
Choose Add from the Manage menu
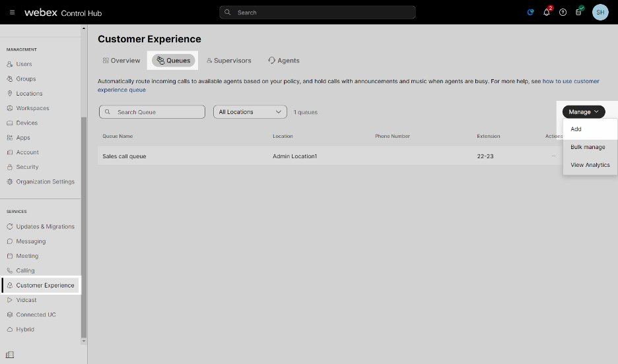590,129
